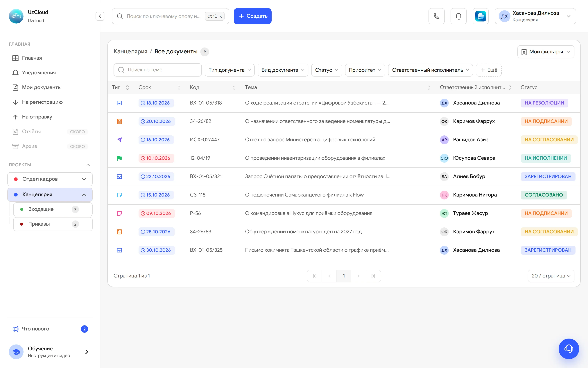Click the paper plane icon for ИСХ-02/447
The width and height of the screenshot is (588, 368).
[x=119, y=140]
